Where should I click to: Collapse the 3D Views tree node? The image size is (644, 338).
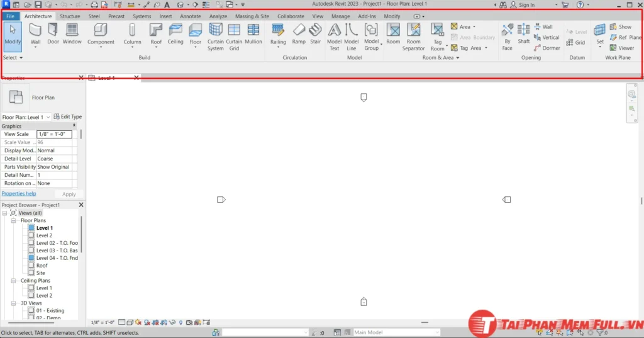pyautogui.click(x=14, y=303)
